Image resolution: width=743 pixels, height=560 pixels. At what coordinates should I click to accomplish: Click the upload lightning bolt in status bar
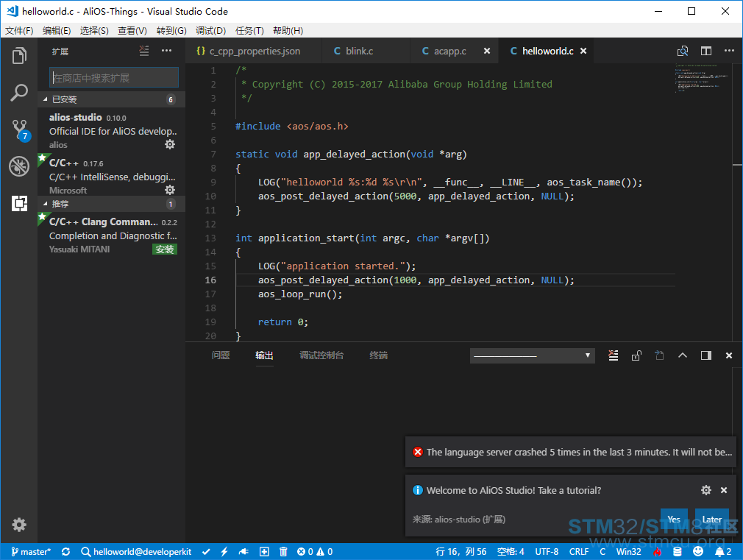pos(224,551)
